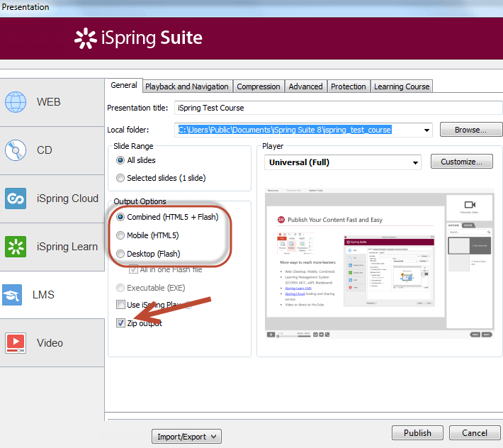Open the iSpring Cloud publishing icon
The image size is (503, 448).
coord(16,198)
